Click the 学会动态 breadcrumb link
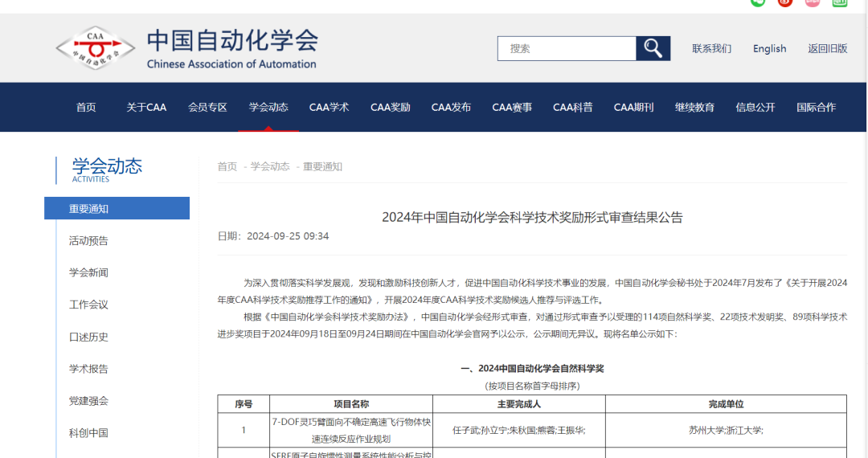The width and height of the screenshot is (868, 458). click(x=269, y=166)
